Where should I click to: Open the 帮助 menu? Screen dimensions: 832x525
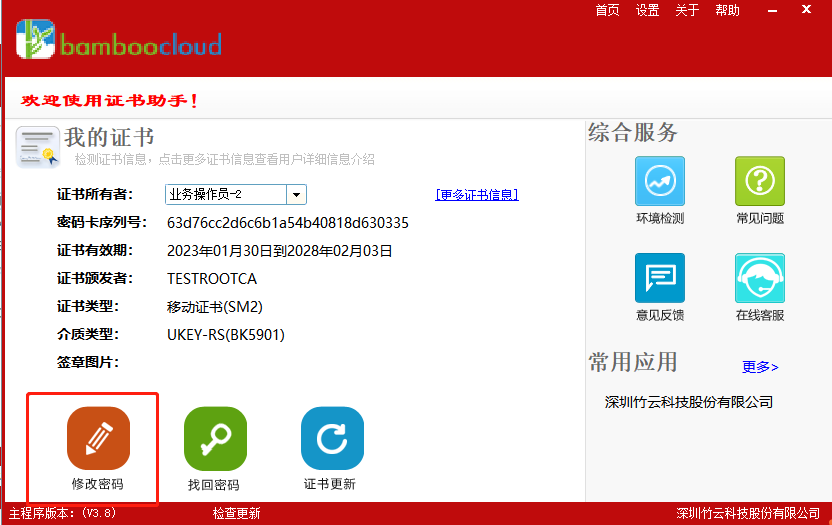pyautogui.click(x=727, y=10)
